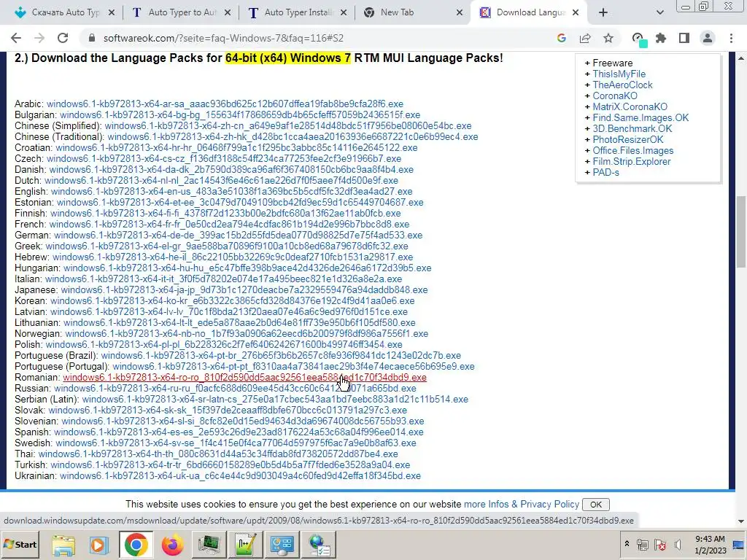Close the Download Language tab
The height and width of the screenshot is (560, 747).
tap(576, 13)
